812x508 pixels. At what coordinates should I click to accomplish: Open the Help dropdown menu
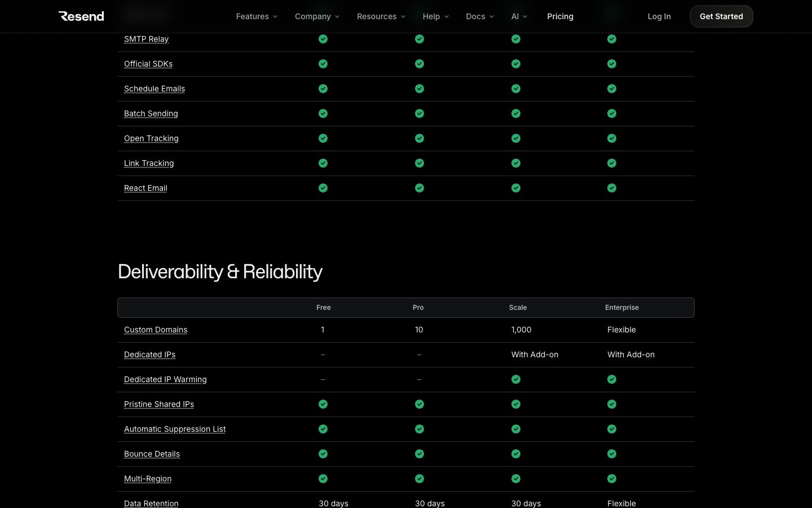[x=435, y=16]
